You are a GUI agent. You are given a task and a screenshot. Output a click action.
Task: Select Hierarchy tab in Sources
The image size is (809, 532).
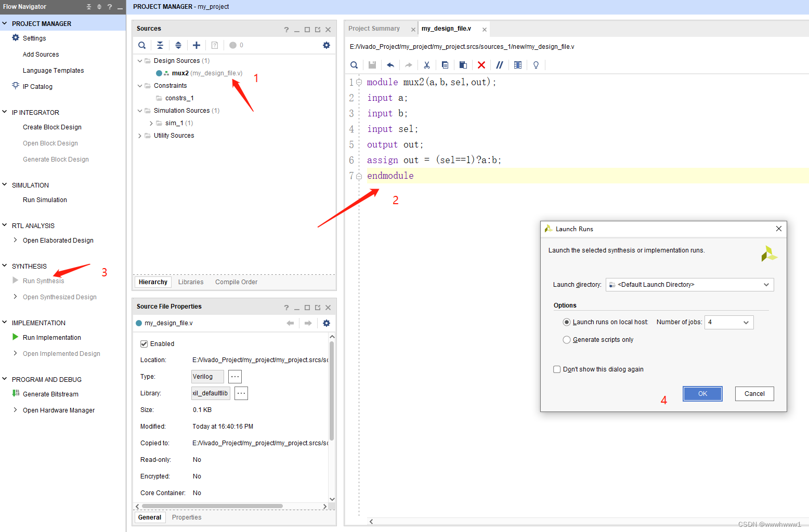[153, 282]
